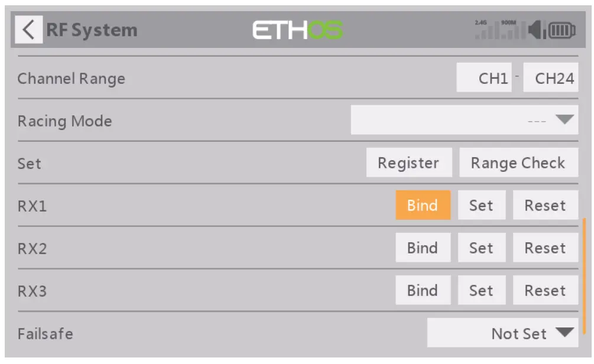
Task: Click the speaker volume icon
Action: (x=537, y=30)
